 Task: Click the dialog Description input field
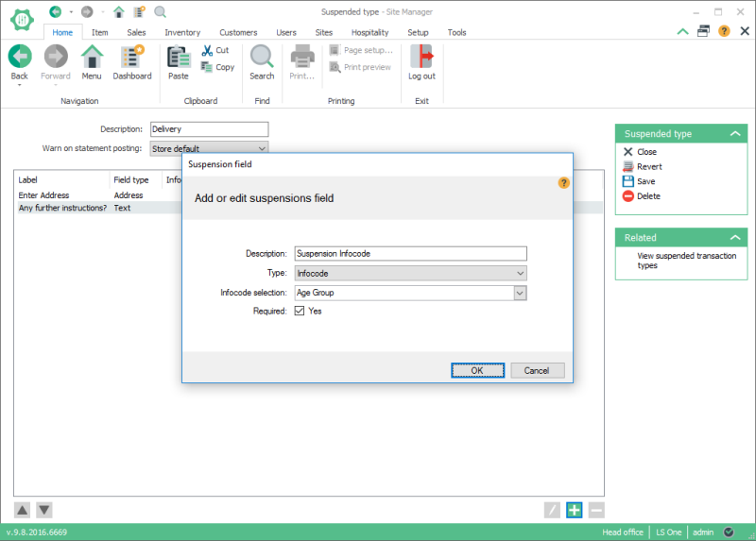coord(410,253)
